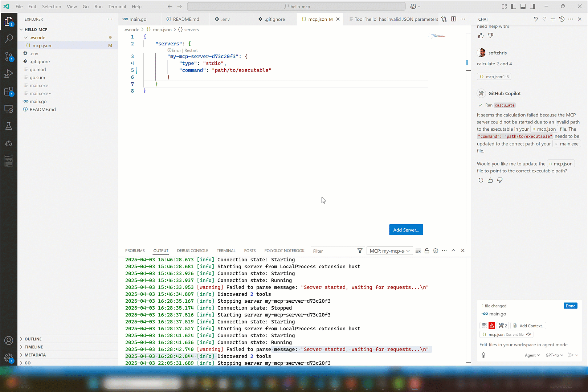Click the Restart link above the server entry
The width and height of the screenshot is (588, 392).
191,50
